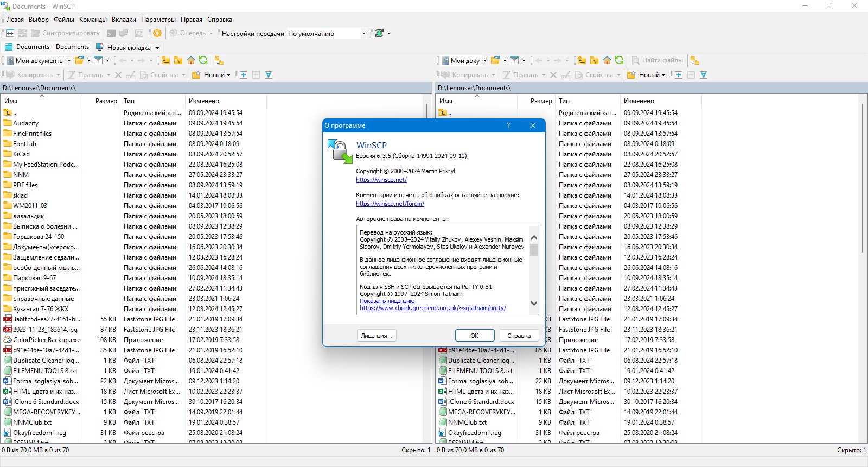Image resolution: width=868 pixels, height=467 pixels.
Task: Open the winscp.net/forum link
Action: pos(390,204)
